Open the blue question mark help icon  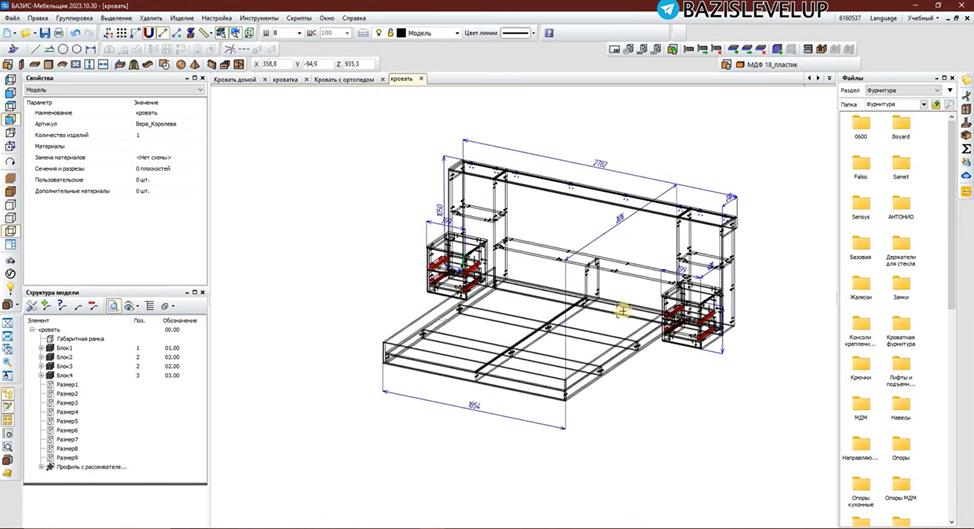click(549, 33)
